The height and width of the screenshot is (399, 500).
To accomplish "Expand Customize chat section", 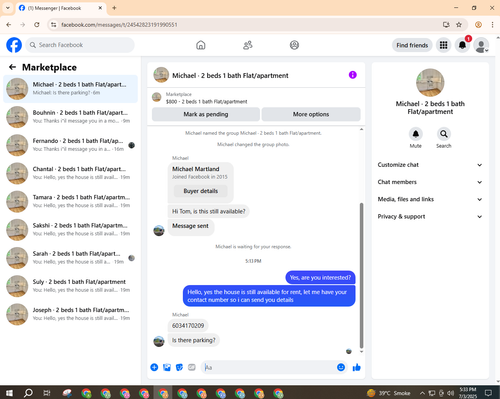I will (430, 165).
